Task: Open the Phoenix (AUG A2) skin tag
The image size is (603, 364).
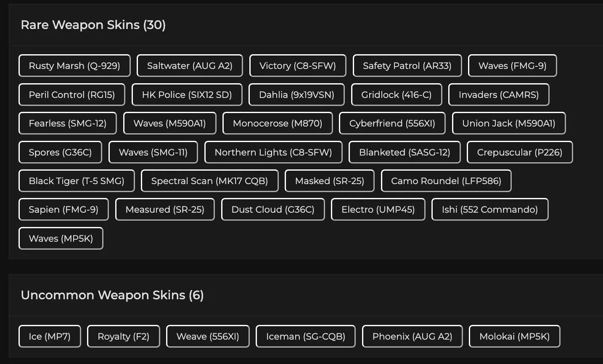Action: (x=412, y=336)
